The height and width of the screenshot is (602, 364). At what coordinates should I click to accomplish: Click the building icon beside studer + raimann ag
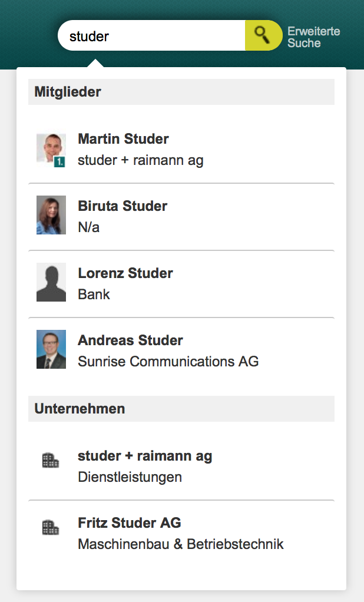coord(51,460)
